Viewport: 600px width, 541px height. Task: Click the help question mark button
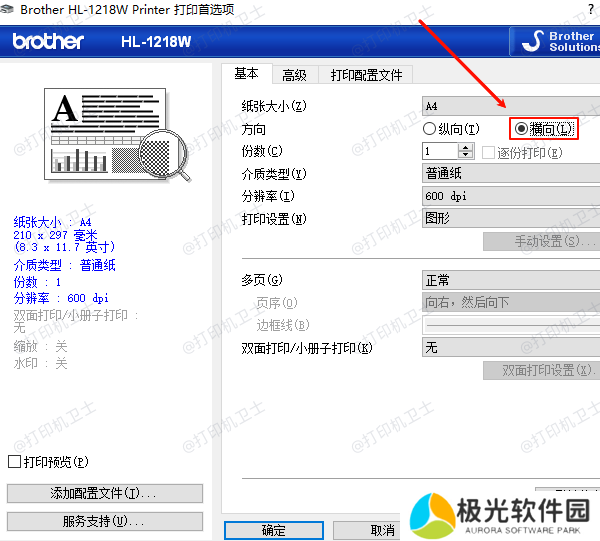click(590, 9)
